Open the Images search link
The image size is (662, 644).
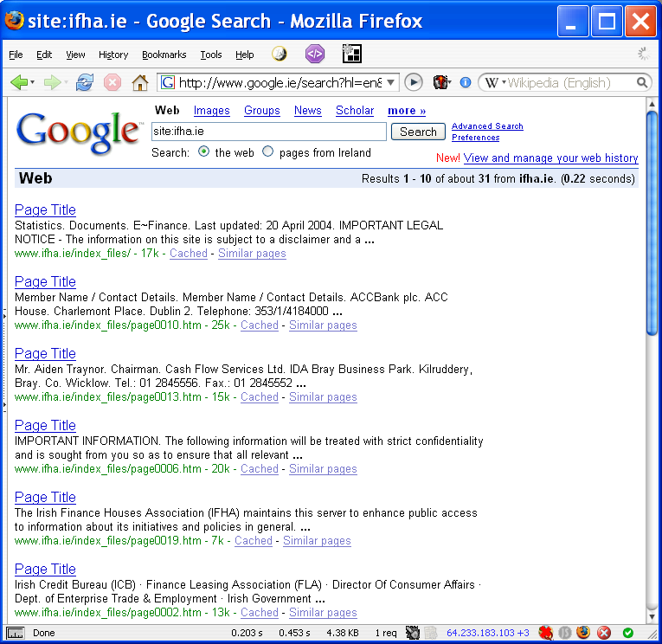211,111
